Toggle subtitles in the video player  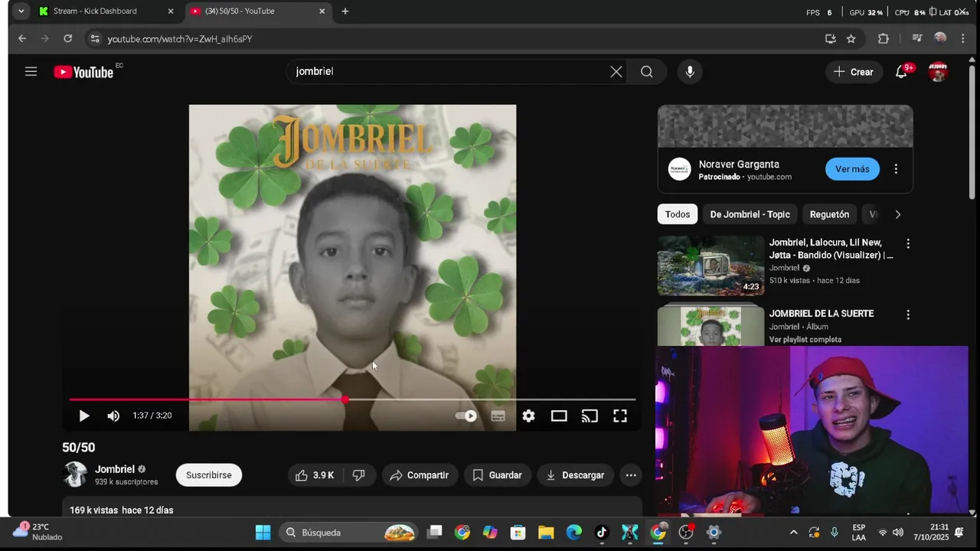coord(498,416)
